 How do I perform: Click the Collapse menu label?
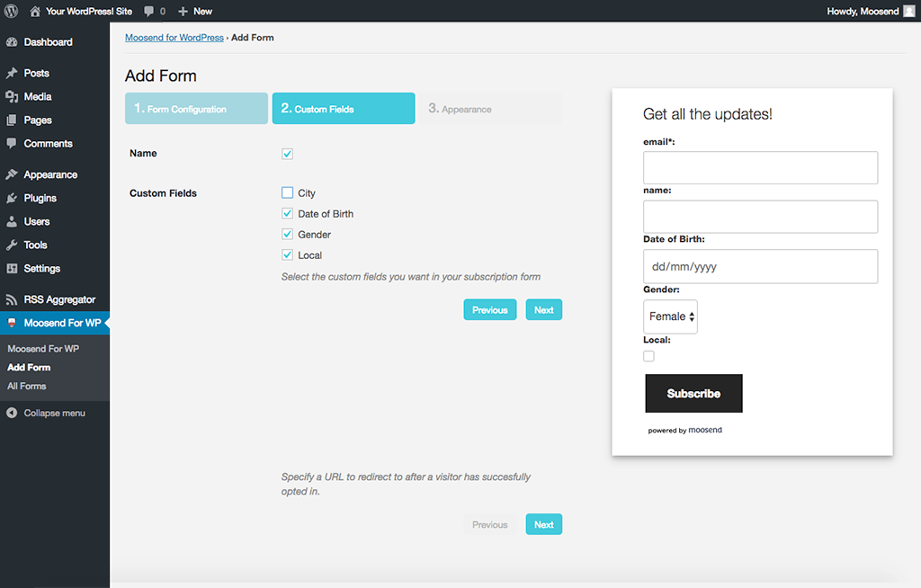tap(55, 413)
